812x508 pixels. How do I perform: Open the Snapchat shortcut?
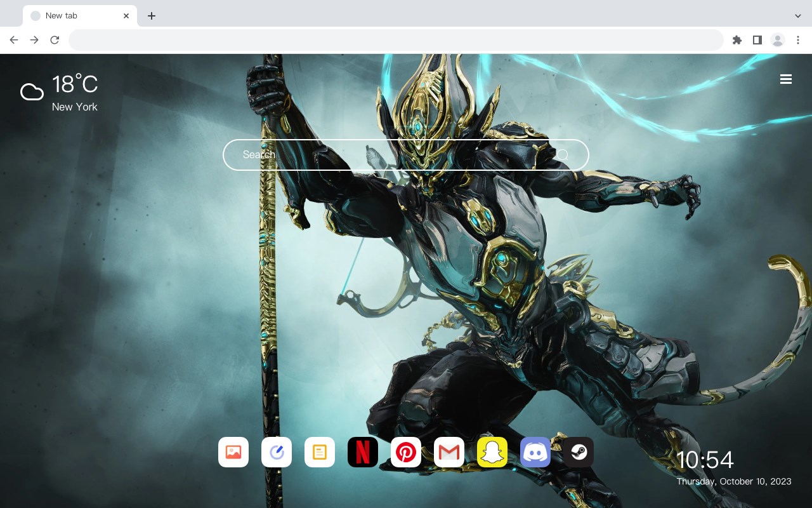tap(492, 452)
